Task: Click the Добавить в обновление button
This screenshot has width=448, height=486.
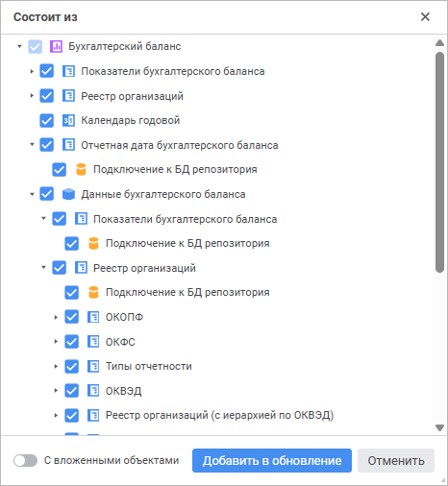Action: coord(272,461)
